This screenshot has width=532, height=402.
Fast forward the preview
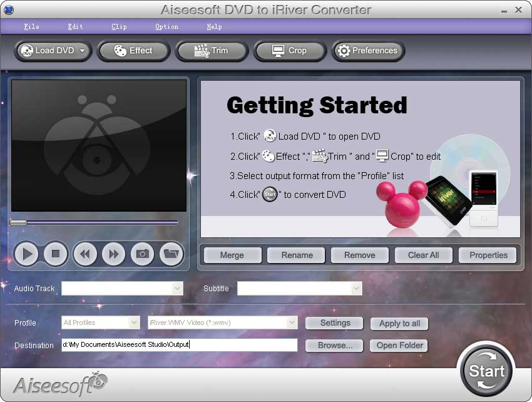113,254
